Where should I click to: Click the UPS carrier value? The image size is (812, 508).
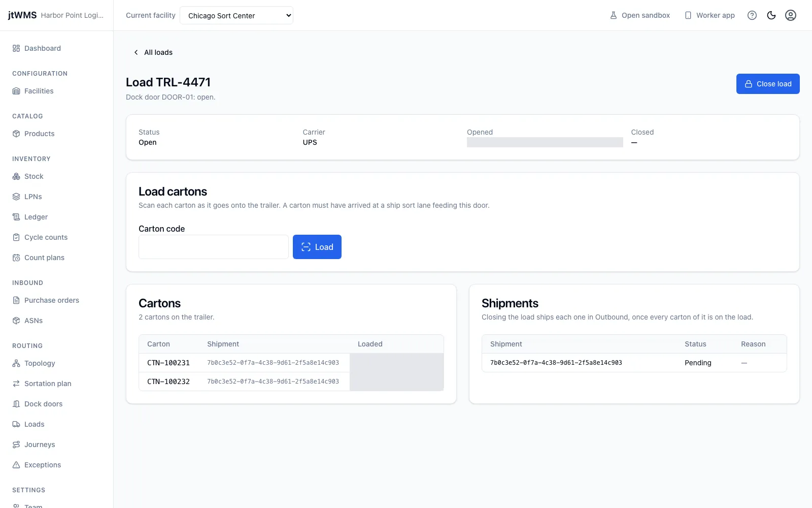pos(310,142)
